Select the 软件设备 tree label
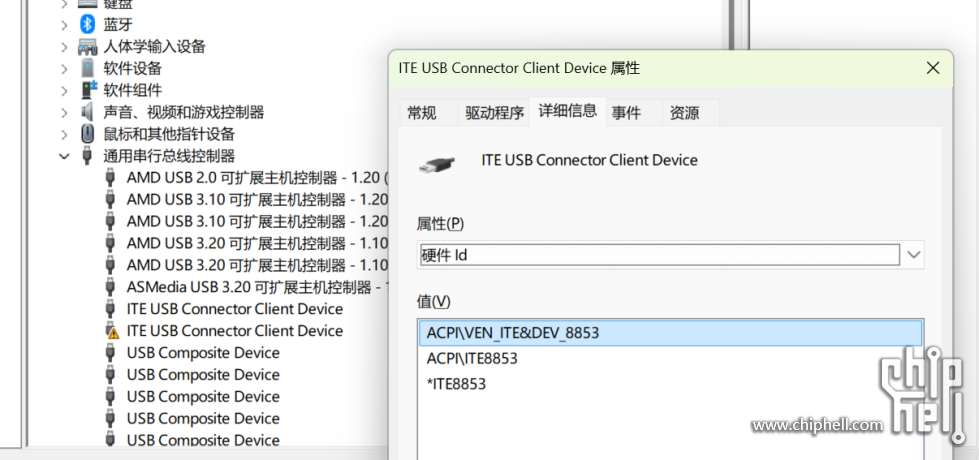The height and width of the screenshot is (460, 979). 132,68
